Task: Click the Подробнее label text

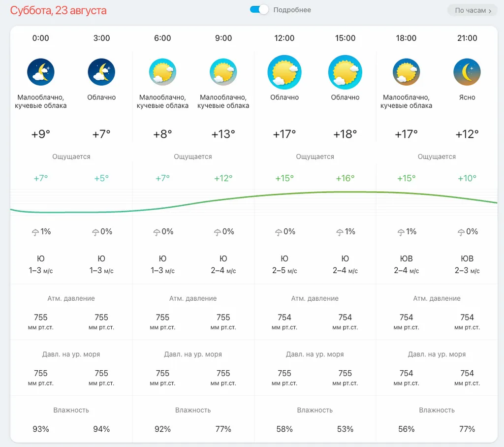Action: (292, 10)
